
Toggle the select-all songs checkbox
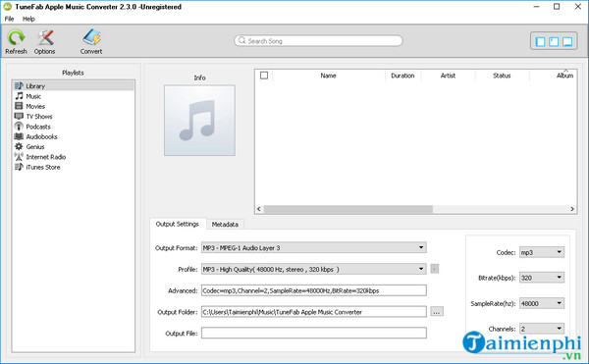264,76
